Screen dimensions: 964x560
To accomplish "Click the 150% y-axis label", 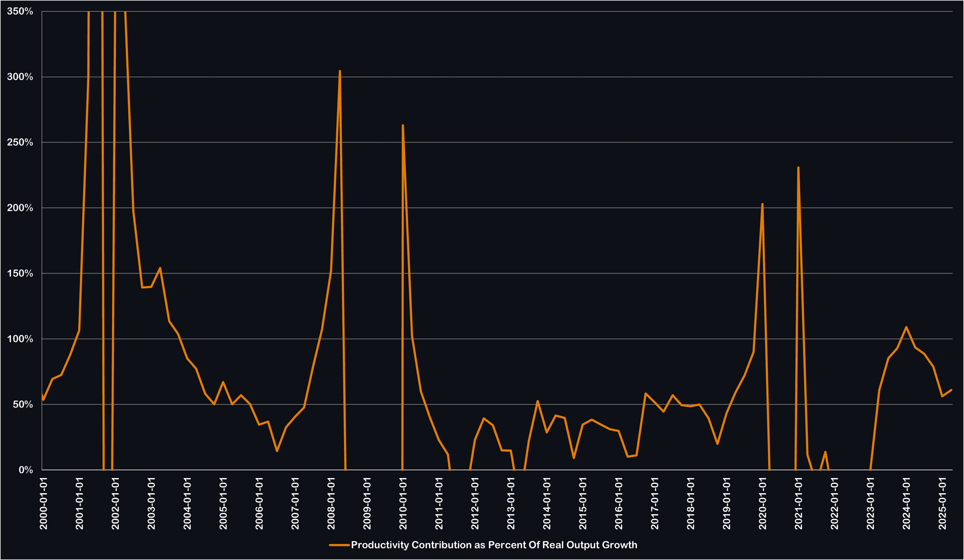I will point(20,273).
